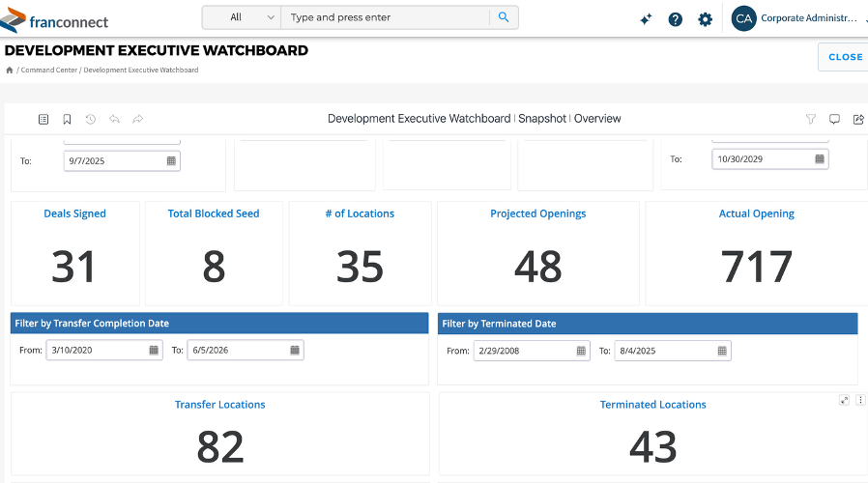868x483 pixels.
Task: Open calendar for Transfer Completion From date
Action: tap(154, 351)
